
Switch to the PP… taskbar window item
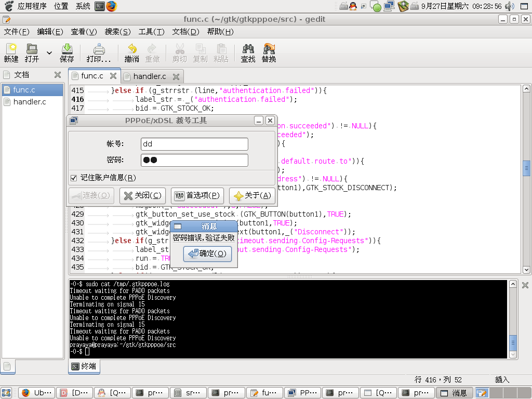pyautogui.click(x=303, y=393)
